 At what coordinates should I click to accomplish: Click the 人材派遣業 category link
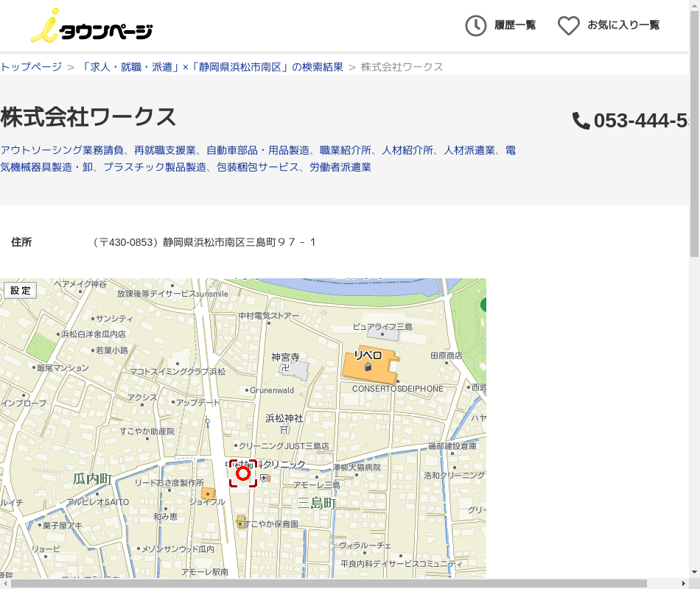pyautogui.click(x=469, y=150)
